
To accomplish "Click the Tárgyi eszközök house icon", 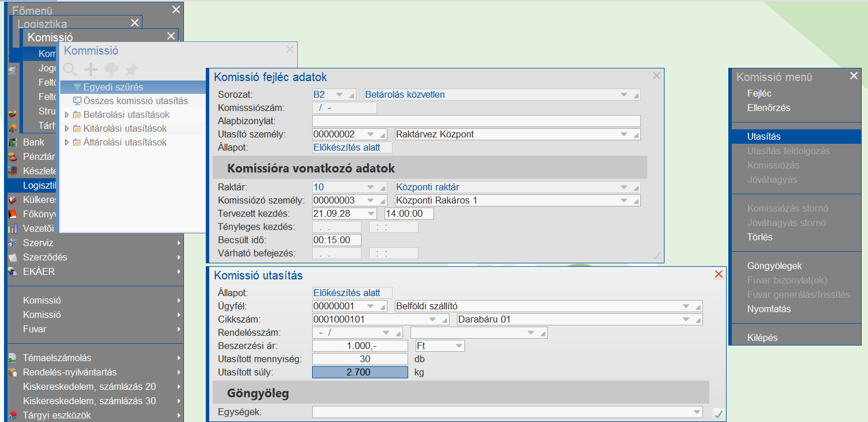I will point(12,415).
